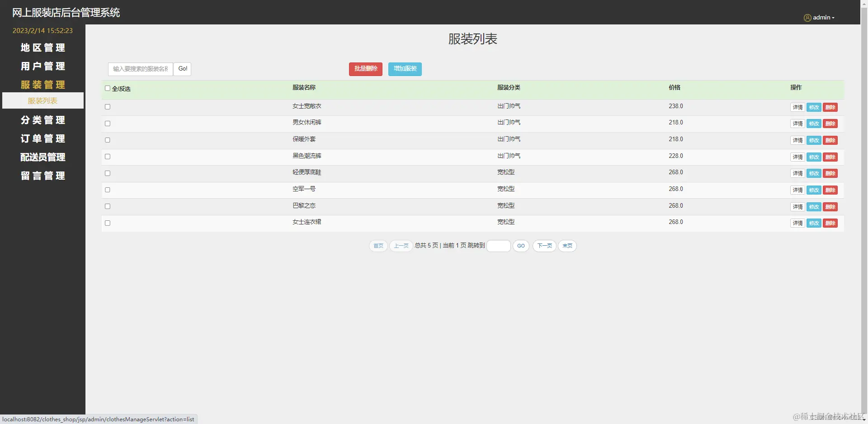Go to 下一页 next page
The image size is (868, 424).
[x=544, y=246]
